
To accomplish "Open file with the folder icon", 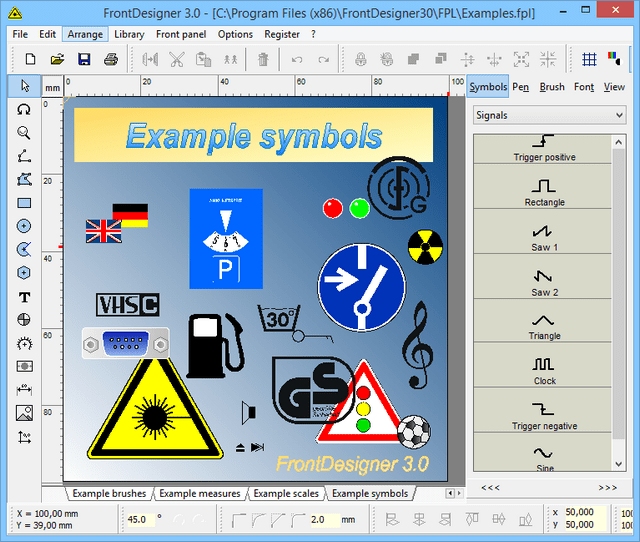I will [57, 60].
